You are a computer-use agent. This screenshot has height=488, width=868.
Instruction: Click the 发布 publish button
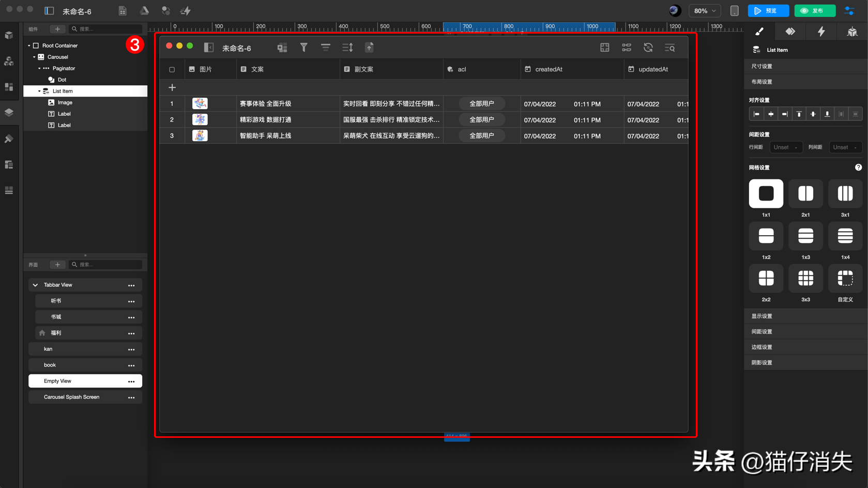[x=815, y=10]
